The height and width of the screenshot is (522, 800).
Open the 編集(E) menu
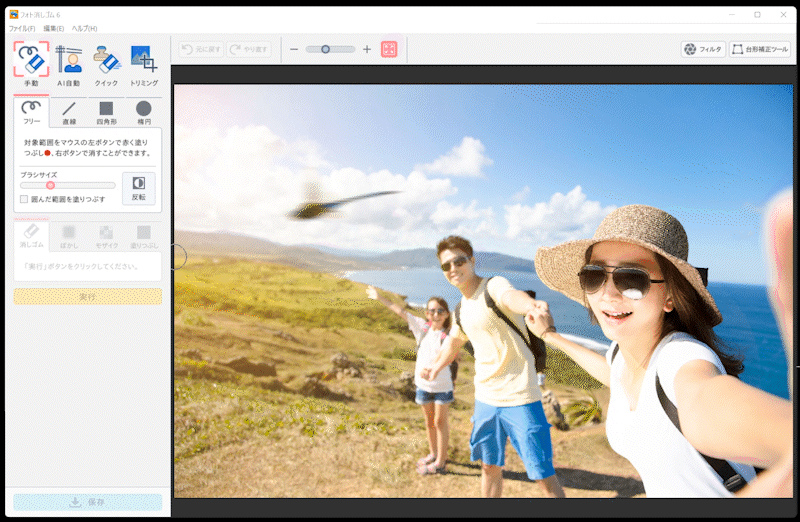click(x=54, y=28)
